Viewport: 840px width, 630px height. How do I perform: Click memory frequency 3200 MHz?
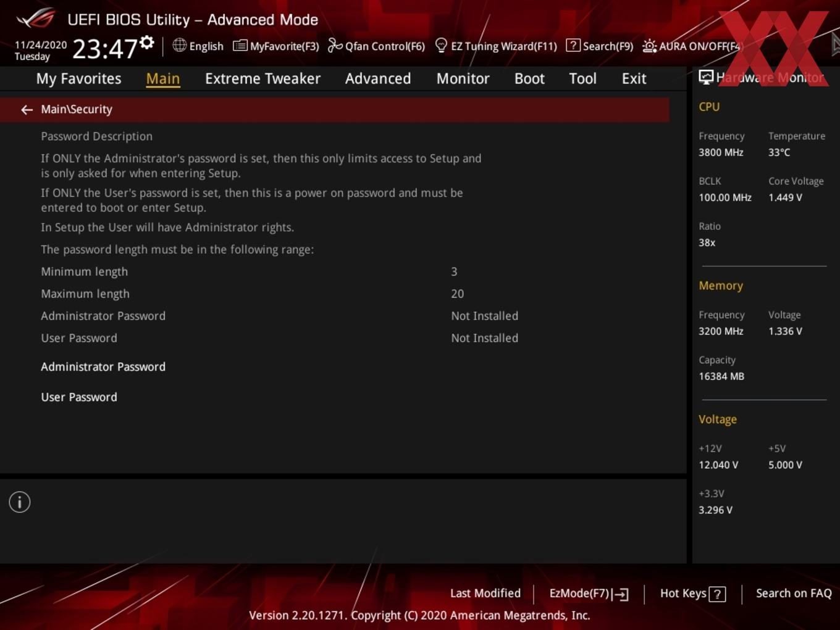(721, 331)
